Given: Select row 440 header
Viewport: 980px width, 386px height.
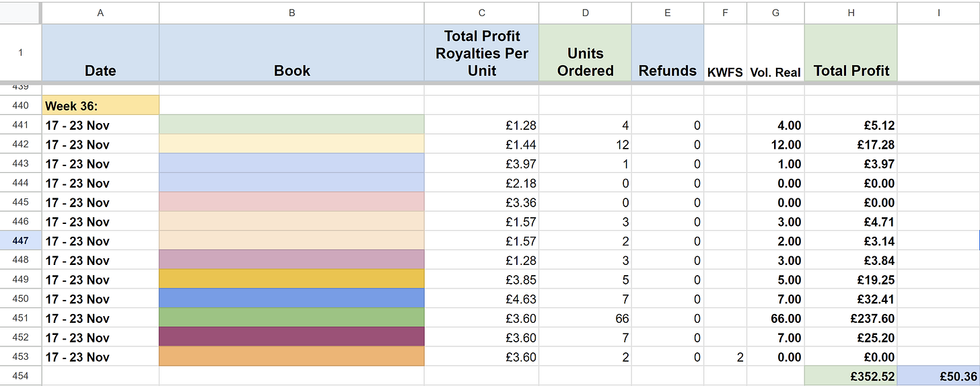Looking at the screenshot, I should [x=21, y=106].
